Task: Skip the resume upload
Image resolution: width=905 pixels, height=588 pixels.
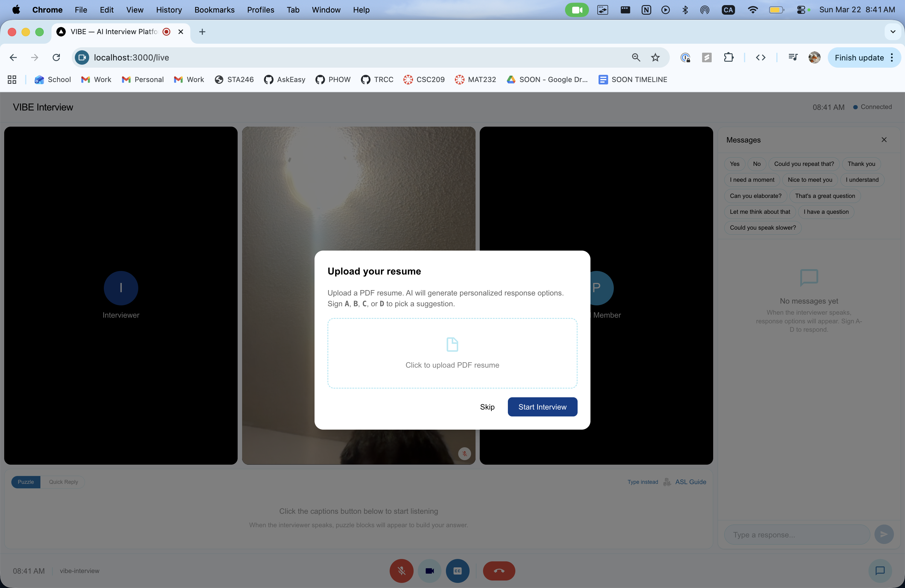Action: tap(487, 407)
